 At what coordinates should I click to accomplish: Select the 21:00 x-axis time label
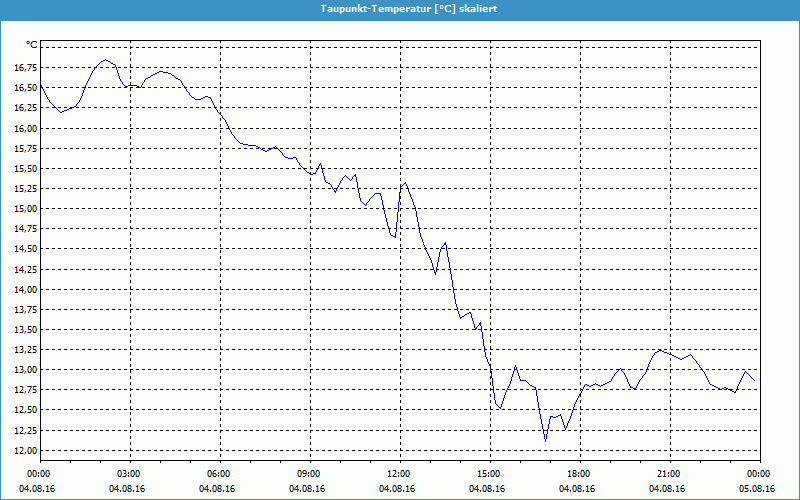(669, 474)
